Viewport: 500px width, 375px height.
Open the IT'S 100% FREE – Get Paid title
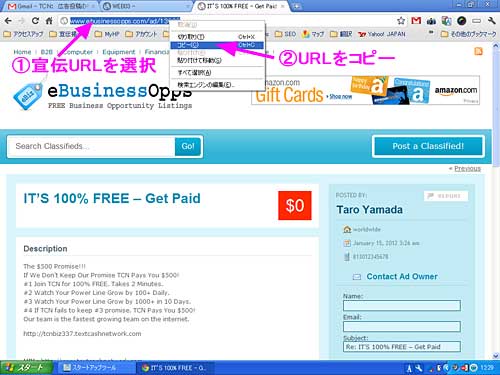click(112, 199)
